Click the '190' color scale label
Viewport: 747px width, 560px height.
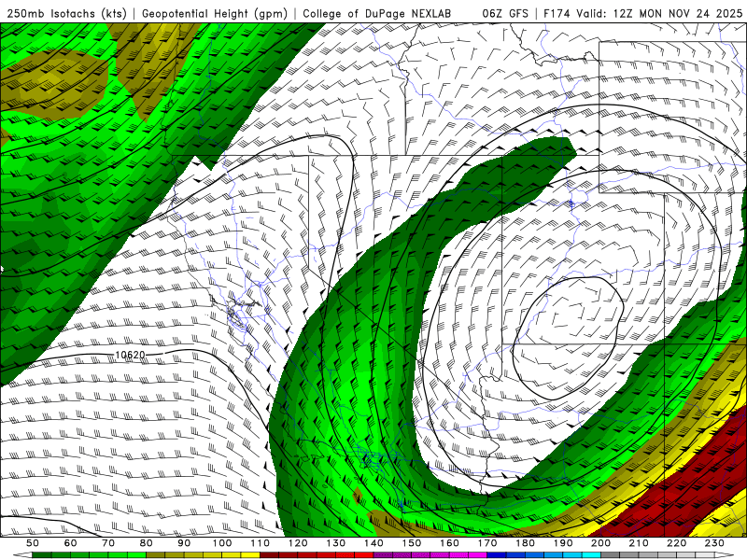click(563, 543)
